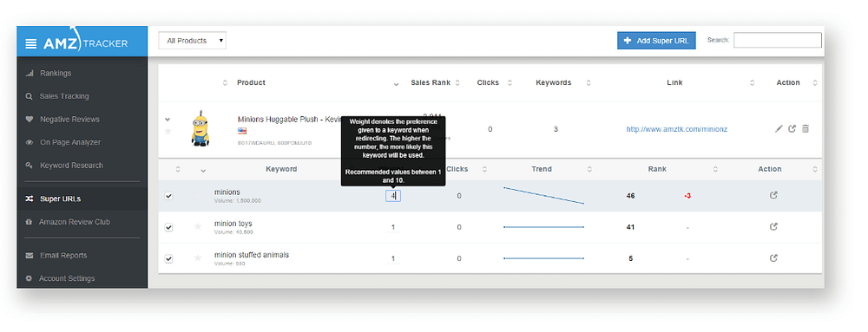
Task: Sort by the Trend column header
Action: pyautogui.click(x=542, y=169)
